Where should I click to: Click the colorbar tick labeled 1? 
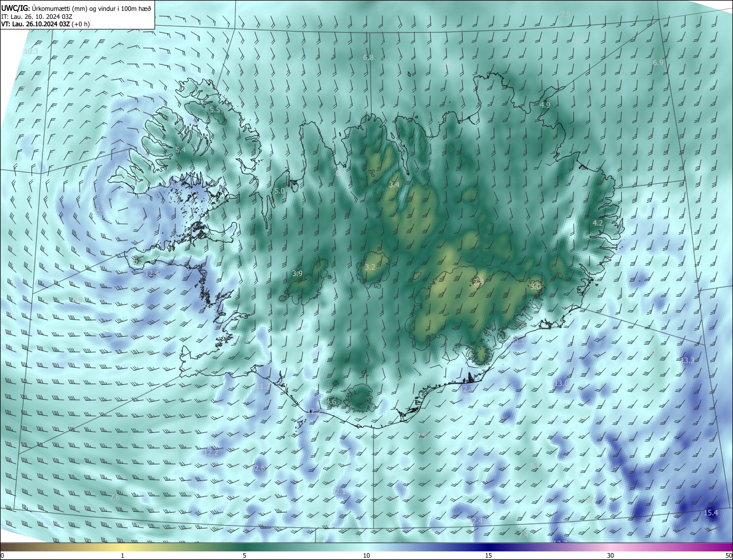click(123, 555)
